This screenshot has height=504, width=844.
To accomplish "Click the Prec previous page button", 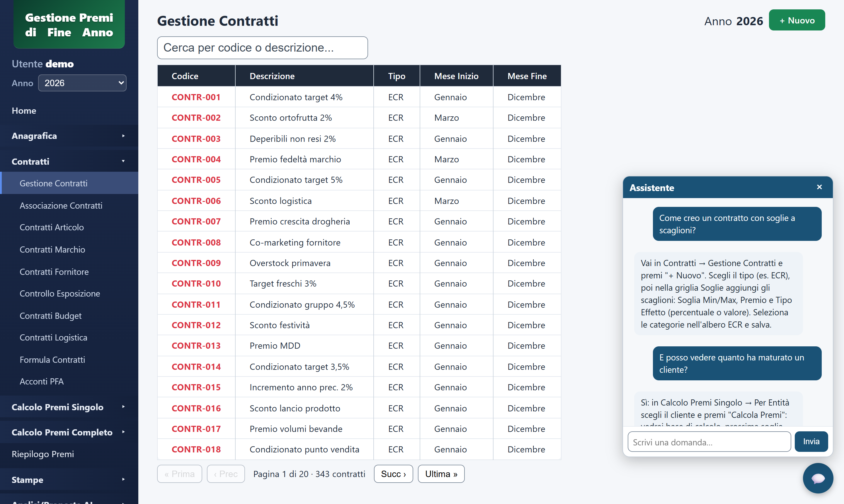I will (226, 474).
